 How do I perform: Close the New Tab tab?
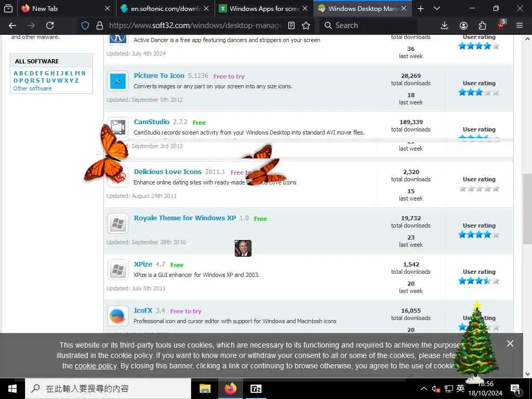tap(108, 8)
